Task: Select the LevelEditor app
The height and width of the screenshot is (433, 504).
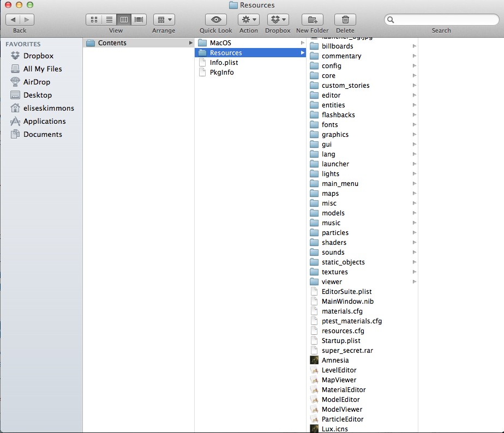Action: tap(339, 370)
